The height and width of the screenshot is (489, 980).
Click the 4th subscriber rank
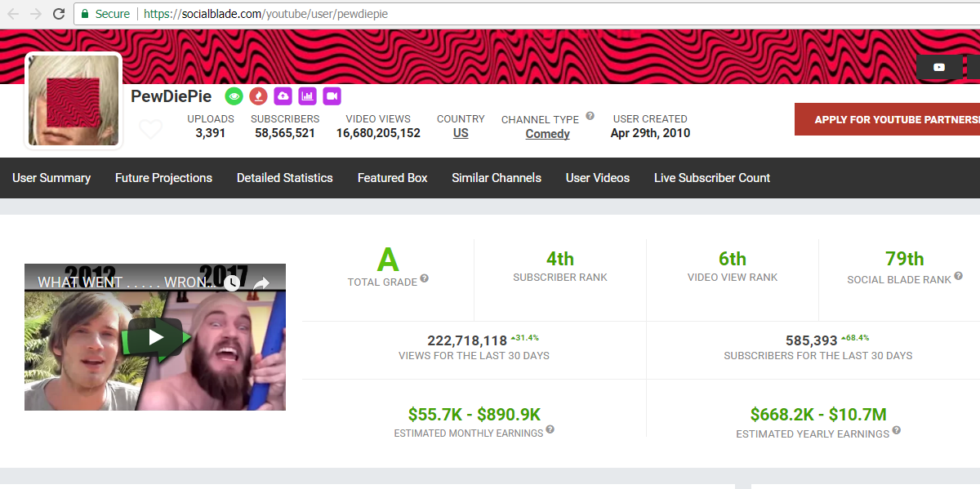(x=560, y=259)
